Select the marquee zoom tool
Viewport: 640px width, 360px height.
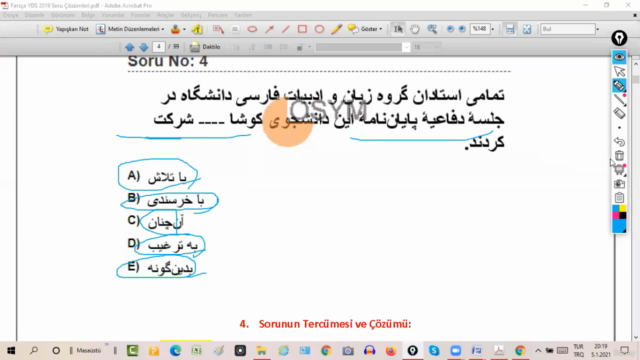coord(432,29)
